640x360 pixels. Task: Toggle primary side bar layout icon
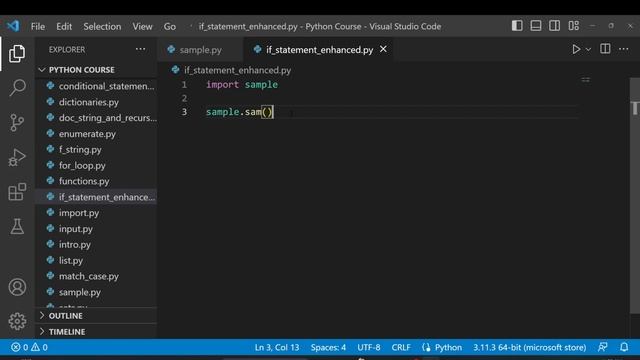tap(517, 26)
